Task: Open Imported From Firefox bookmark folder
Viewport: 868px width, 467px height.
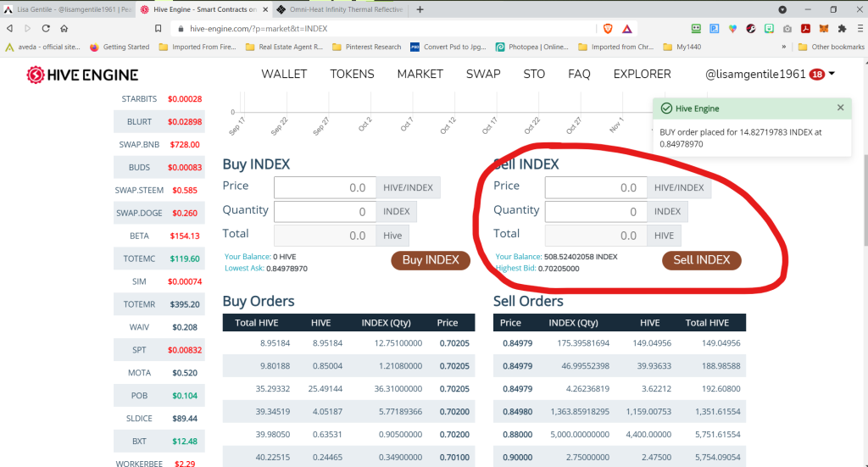Action: tap(198, 47)
